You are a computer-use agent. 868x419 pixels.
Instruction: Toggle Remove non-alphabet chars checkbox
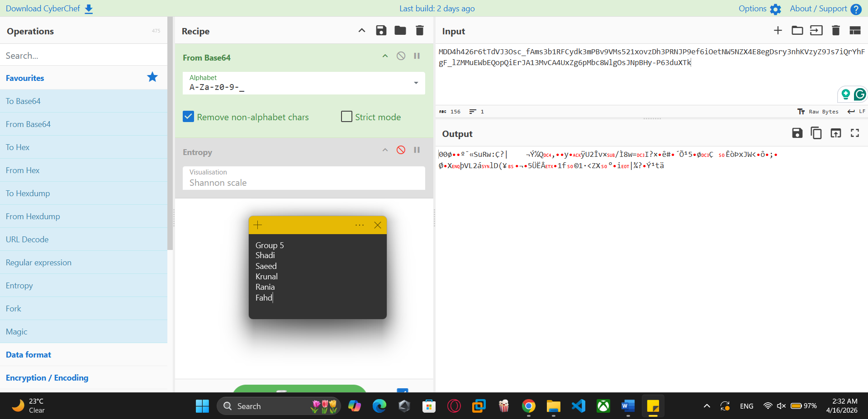(189, 117)
